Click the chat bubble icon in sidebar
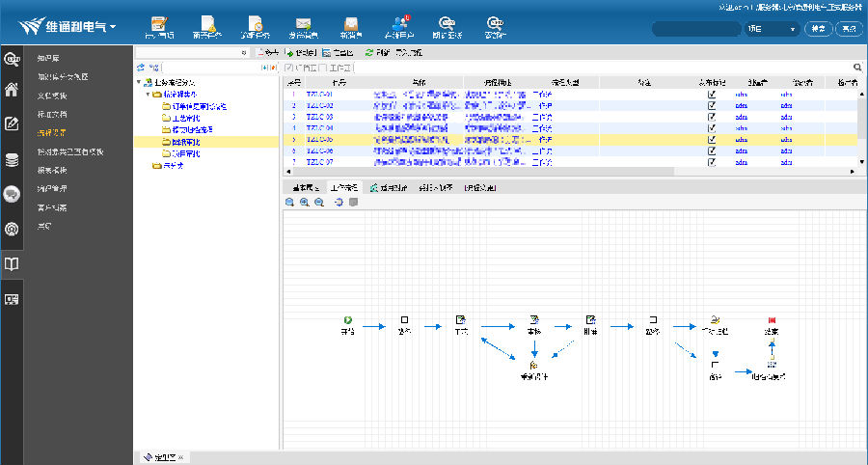868x465 pixels. coord(13,194)
